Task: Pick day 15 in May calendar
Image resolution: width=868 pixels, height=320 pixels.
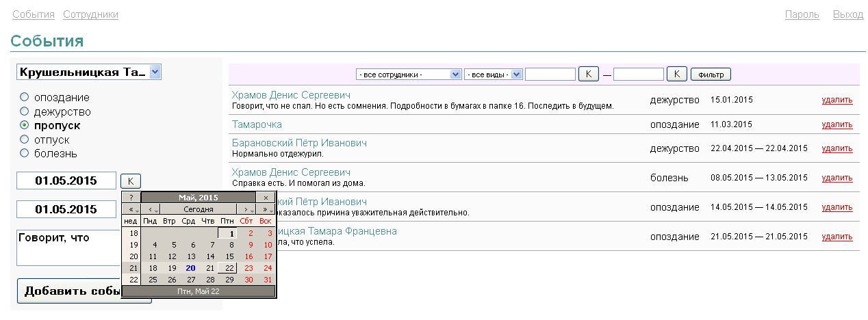Action: click(x=227, y=256)
